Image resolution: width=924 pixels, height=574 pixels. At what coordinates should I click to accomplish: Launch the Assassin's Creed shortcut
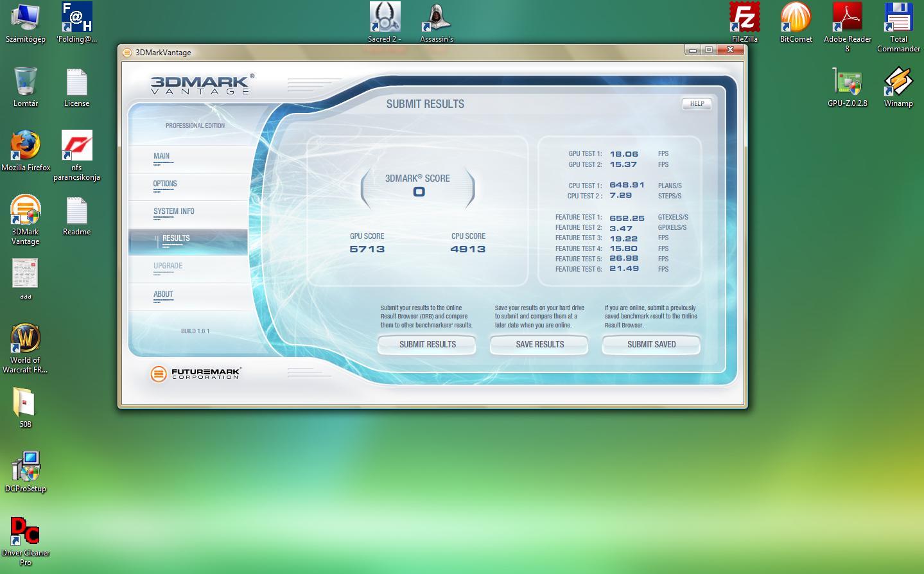[x=437, y=17]
